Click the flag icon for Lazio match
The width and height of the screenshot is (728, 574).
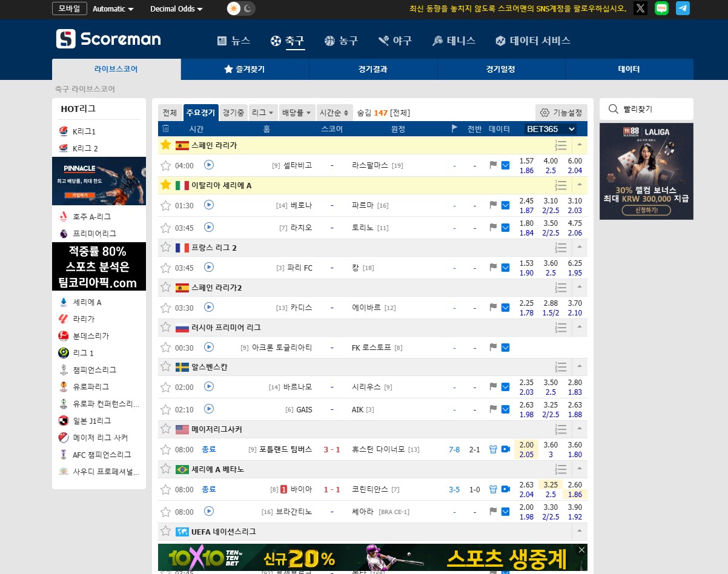point(493,228)
